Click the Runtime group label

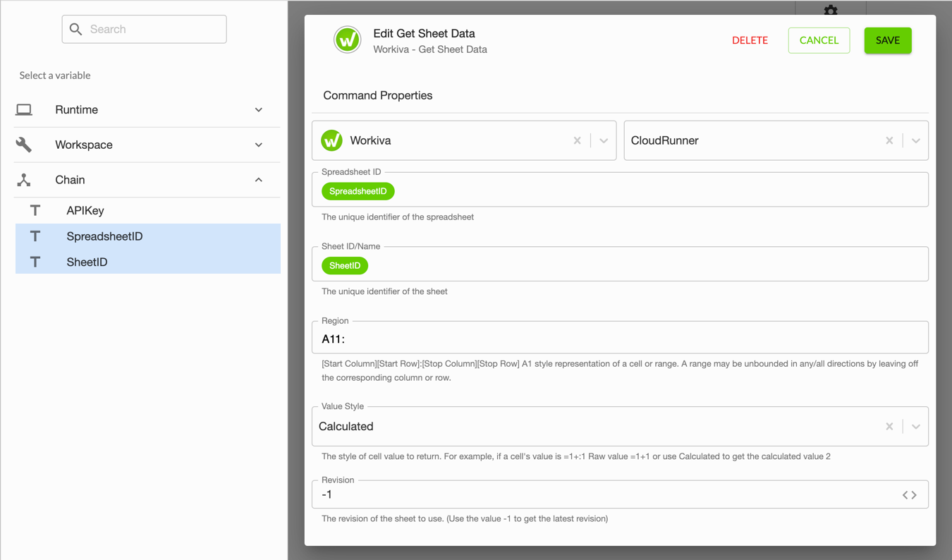pos(76,109)
